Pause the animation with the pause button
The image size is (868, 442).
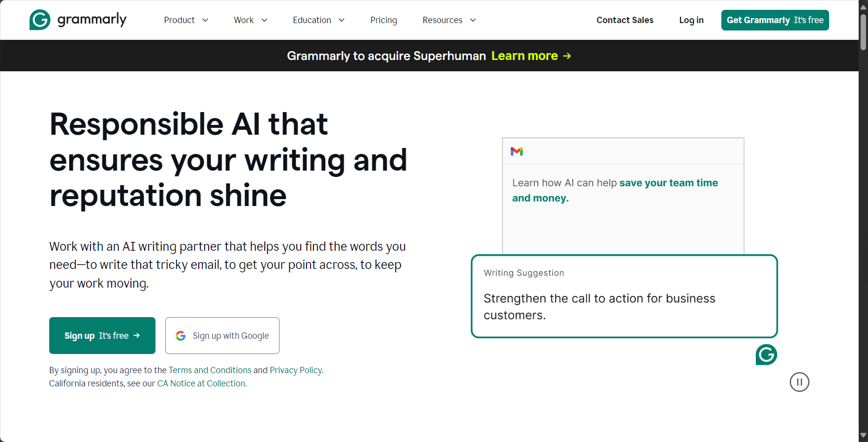coord(800,382)
